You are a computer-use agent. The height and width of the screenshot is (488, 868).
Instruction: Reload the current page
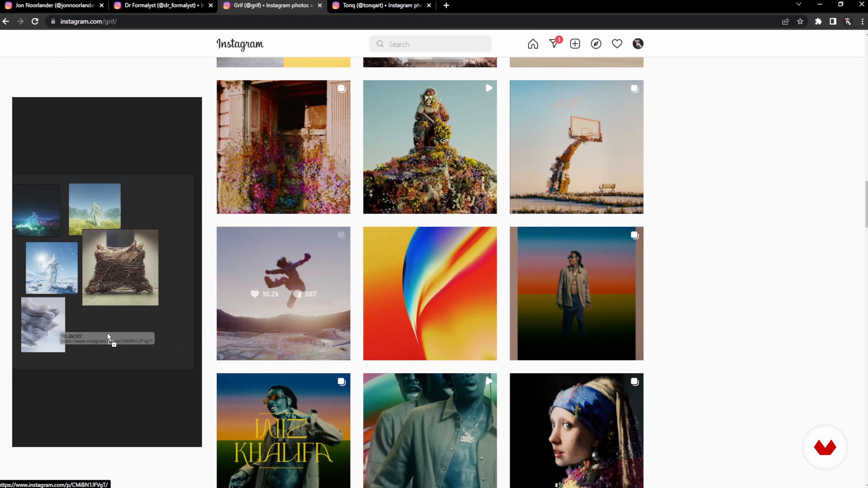[35, 21]
